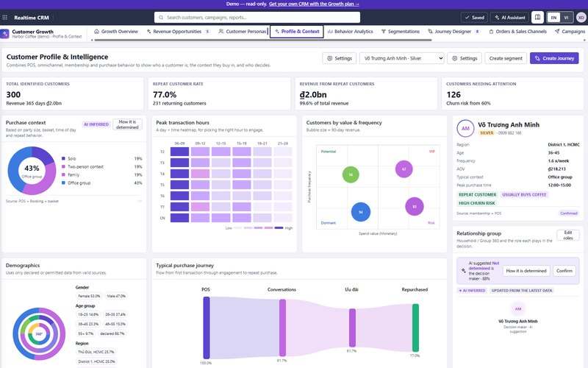
Task: Click the T2 06–09 heatmap cell
Action: pos(179,152)
